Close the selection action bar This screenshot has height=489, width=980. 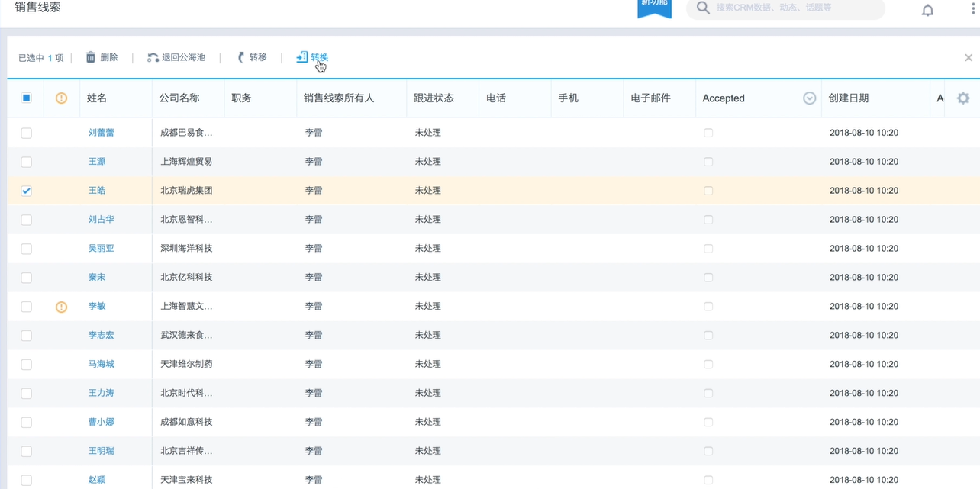tap(968, 57)
